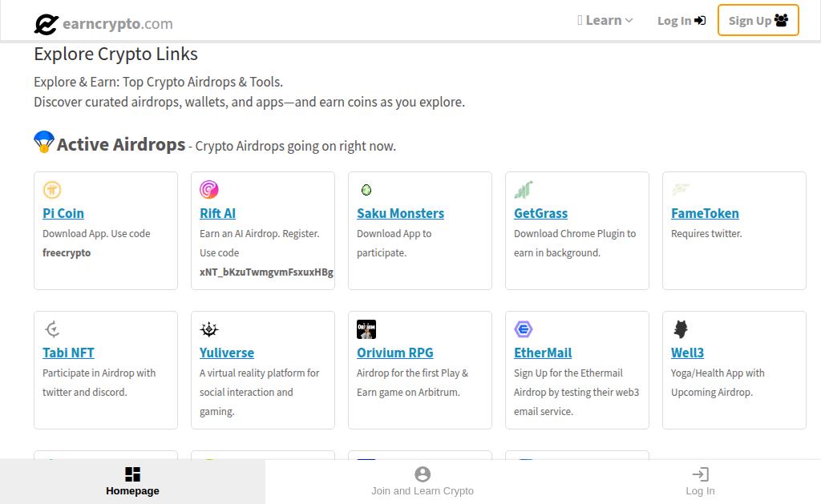Click 'Download Chrome Plugin to earn in background.' text
This screenshot has height=504, width=821.
point(575,244)
